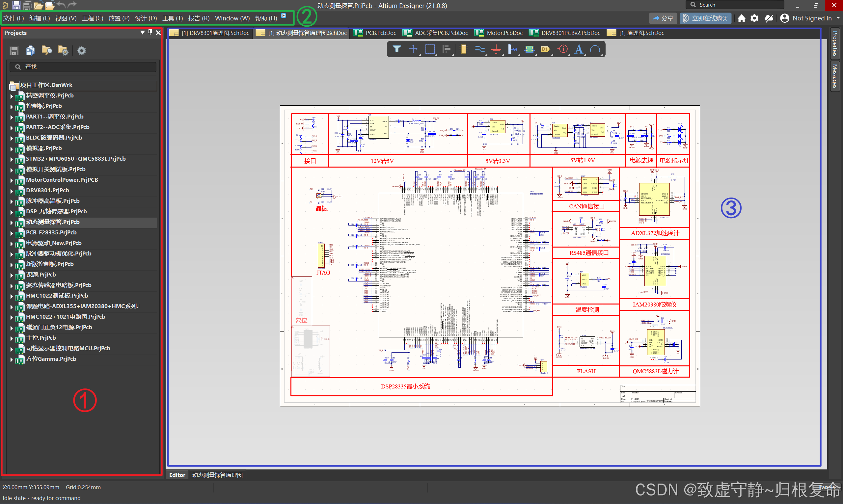Select the place bus entry tool

pos(513,49)
